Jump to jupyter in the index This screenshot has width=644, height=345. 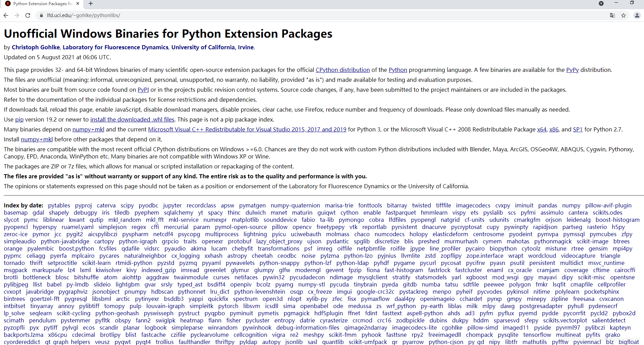click(172, 205)
